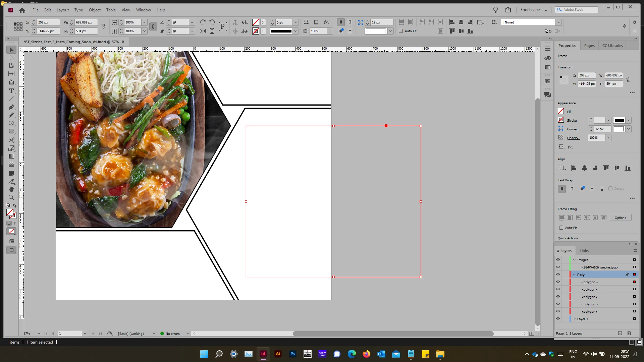Pick the Scissors tool
644x362 pixels.
(11, 140)
